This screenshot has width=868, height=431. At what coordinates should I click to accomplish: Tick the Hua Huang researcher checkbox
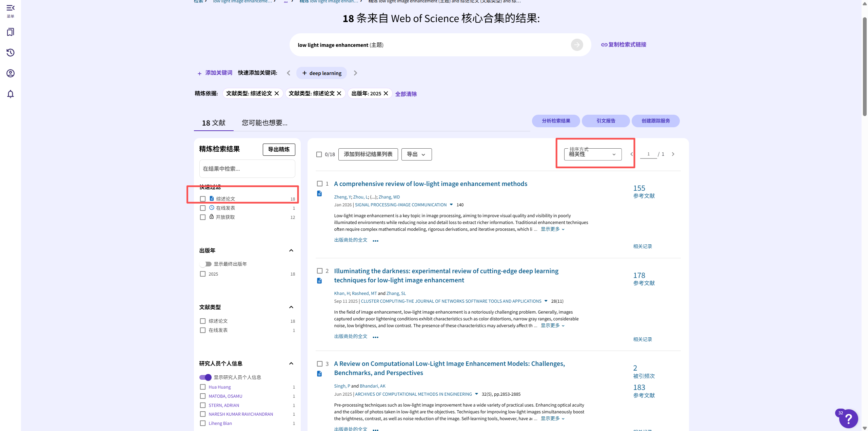pos(203,387)
